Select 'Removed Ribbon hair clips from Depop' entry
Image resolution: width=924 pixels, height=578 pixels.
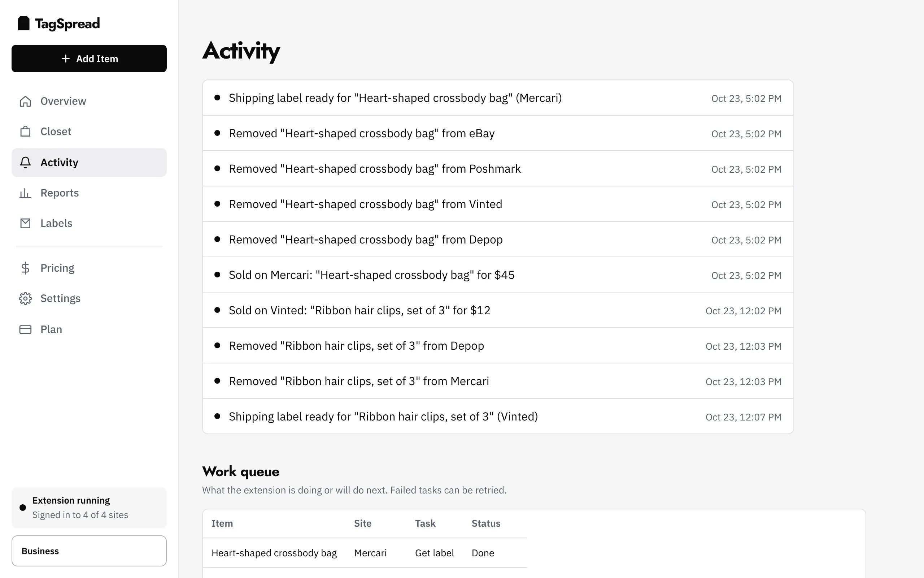pyautogui.click(x=498, y=346)
